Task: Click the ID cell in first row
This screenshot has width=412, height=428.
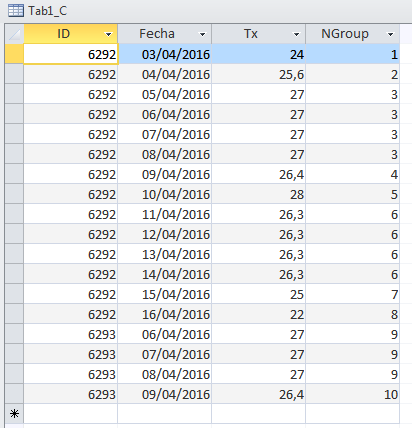Action: 71,54
